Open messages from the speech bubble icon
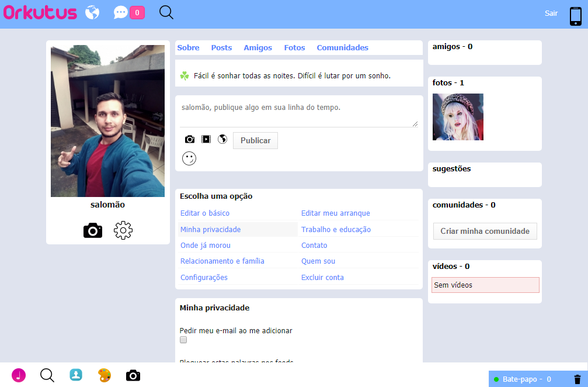This screenshot has height=387, width=588. (x=121, y=12)
